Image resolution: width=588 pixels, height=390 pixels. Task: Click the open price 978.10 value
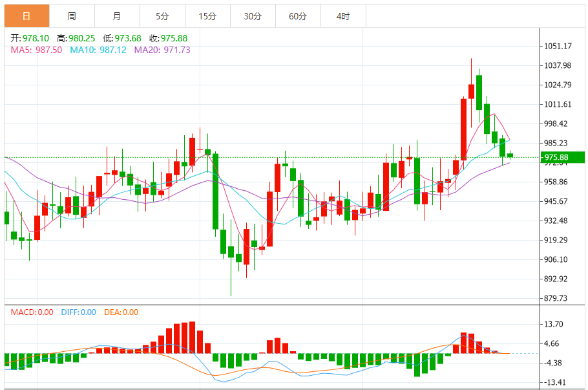36,38
